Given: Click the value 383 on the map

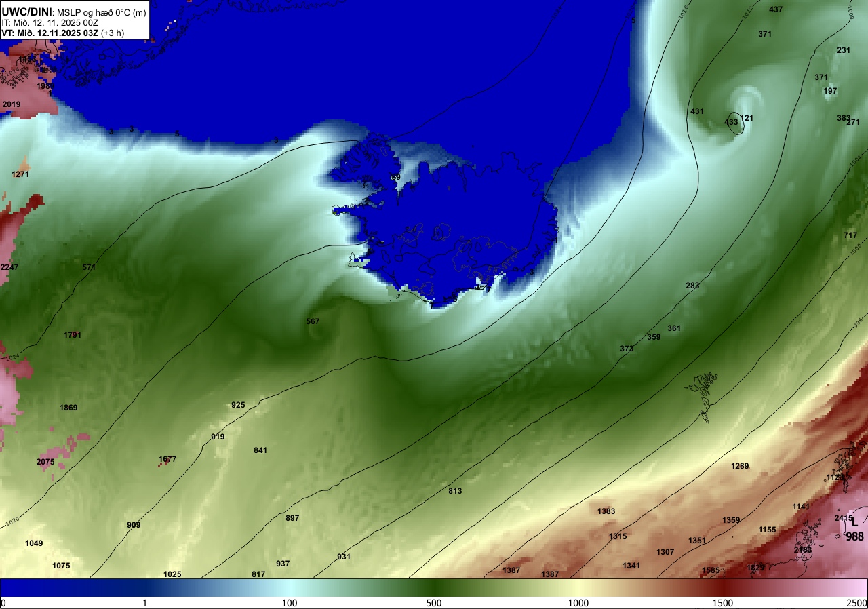Looking at the screenshot, I should pos(843,118).
